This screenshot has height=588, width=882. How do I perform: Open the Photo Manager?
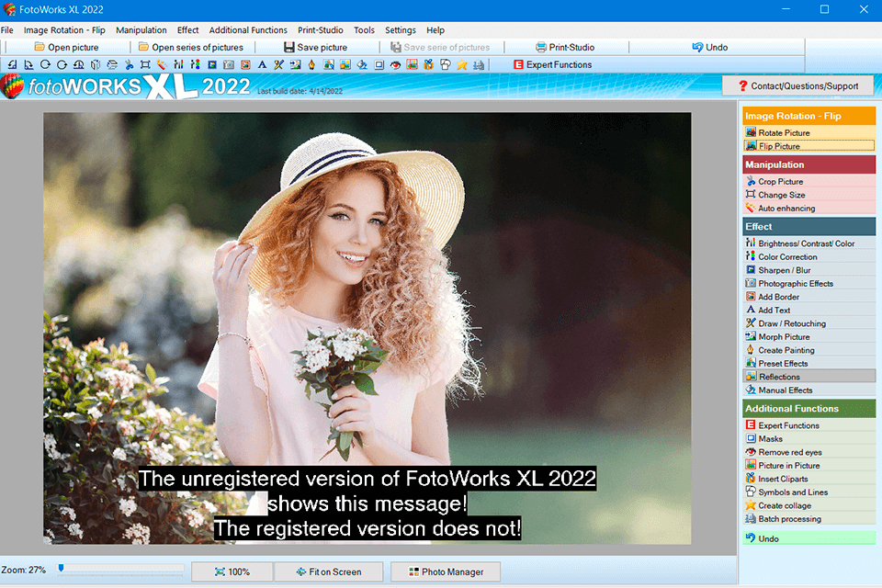coord(446,571)
